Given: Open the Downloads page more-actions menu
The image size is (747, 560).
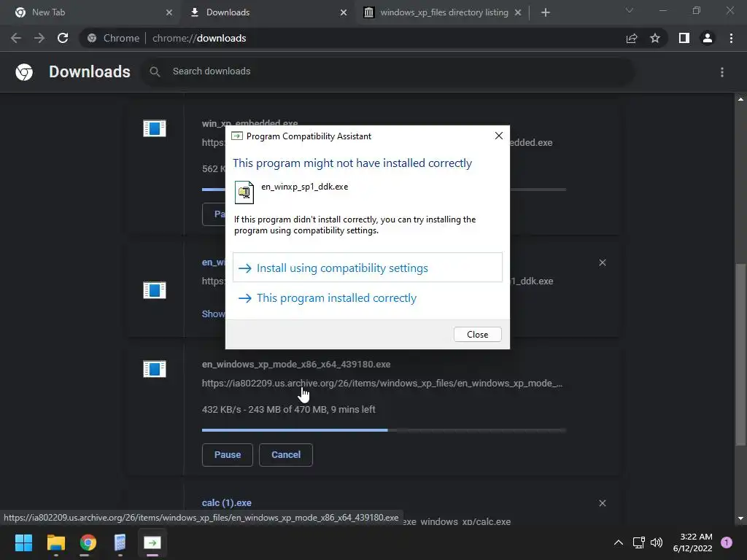Looking at the screenshot, I should point(722,72).
